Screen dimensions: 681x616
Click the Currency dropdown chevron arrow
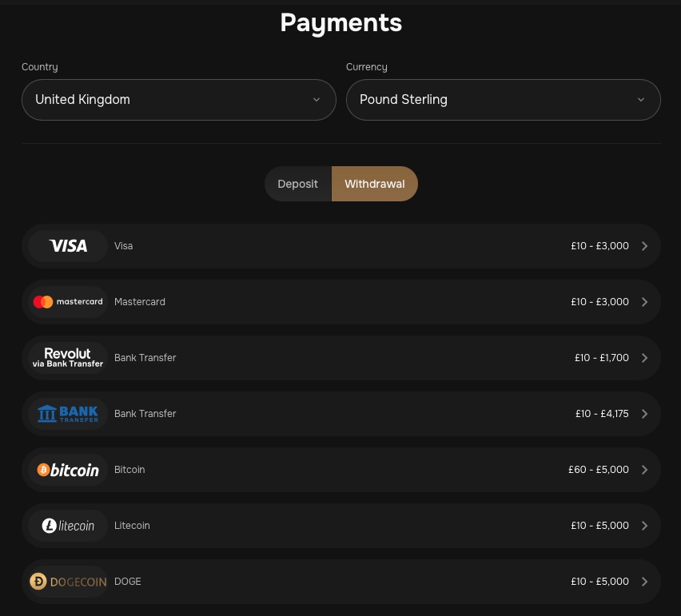point(640,99)
